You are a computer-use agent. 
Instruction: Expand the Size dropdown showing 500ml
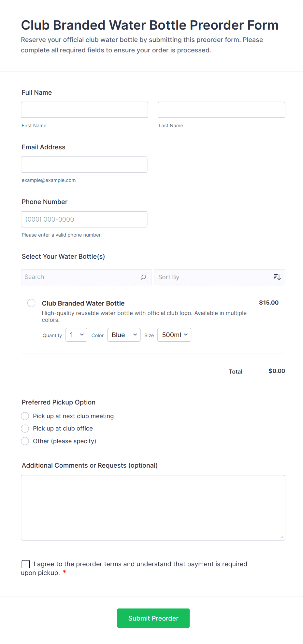174,335
